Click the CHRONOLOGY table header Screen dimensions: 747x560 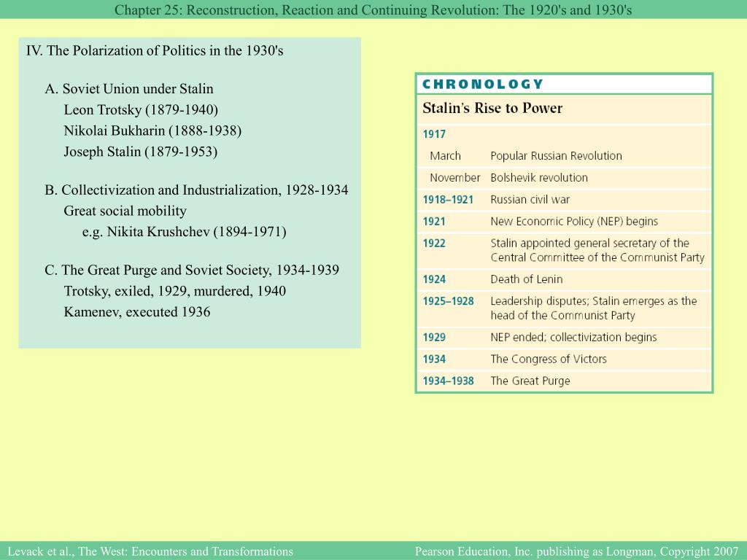point(483,85)
